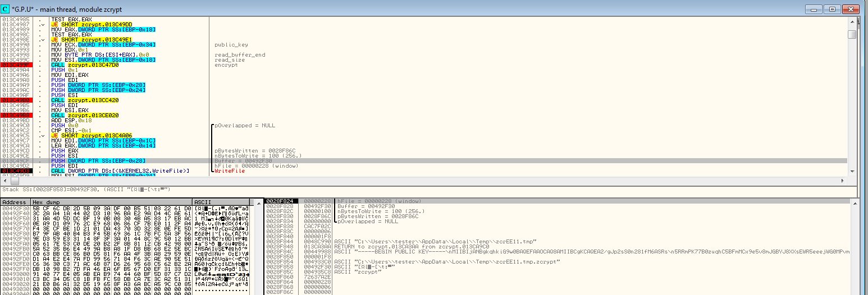Click the disassembly vertical scrollbar thumb
The width and height of the screenshot is (868, 295).
click(x=852, y=34)
